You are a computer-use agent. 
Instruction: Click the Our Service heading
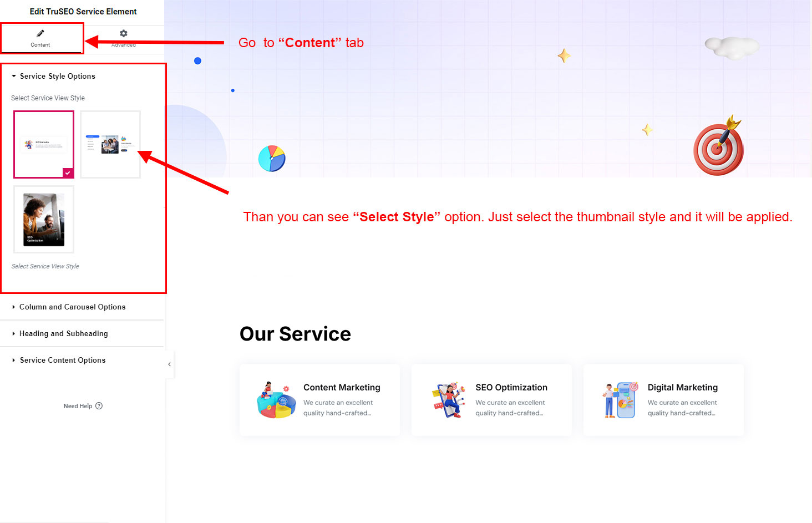(295, 334)
